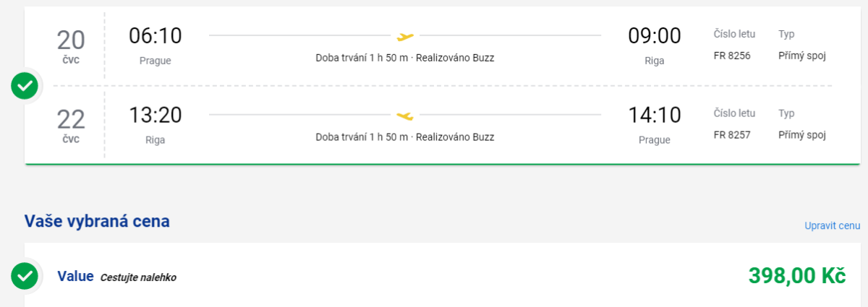The width and height of the screenshot is (868, 307).
Task: Click Přímý spoj for flight FR 8256
Action: 802,56
